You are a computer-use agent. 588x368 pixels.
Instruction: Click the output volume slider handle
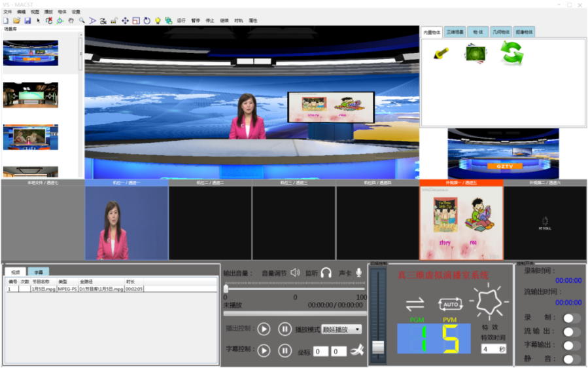[226, 288]
